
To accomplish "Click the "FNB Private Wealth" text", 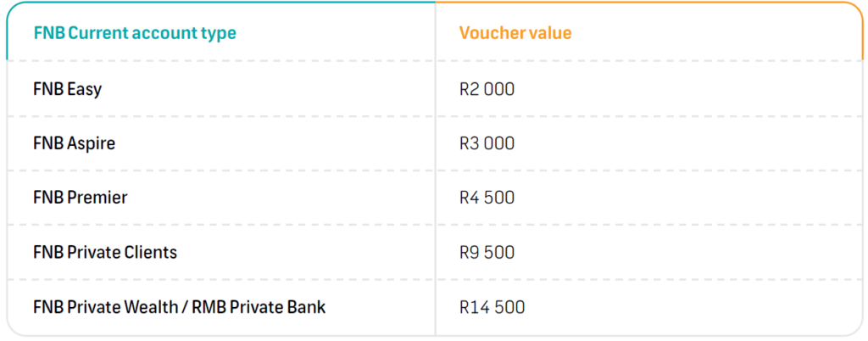I will (104, 306).
